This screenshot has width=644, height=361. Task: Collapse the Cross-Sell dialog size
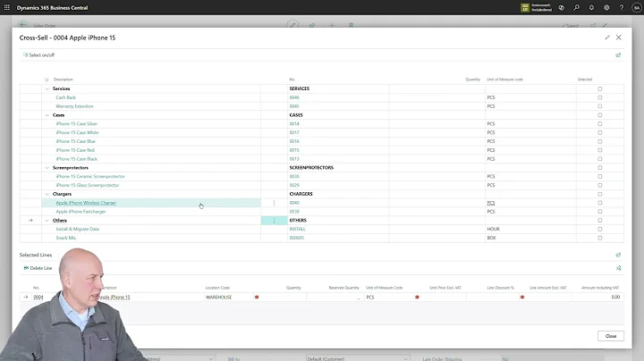click(x=607, y=38)
